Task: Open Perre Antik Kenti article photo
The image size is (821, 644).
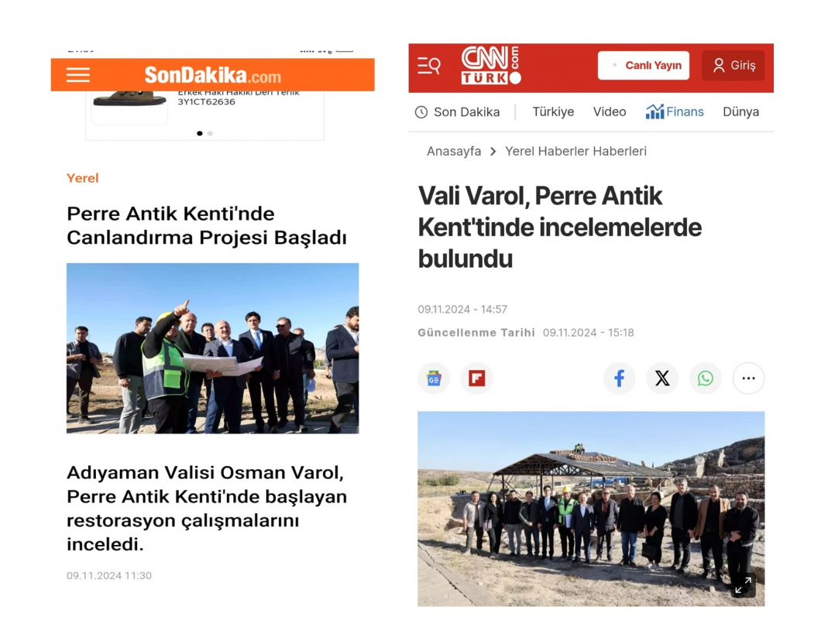Action: (x=212, y=348)
